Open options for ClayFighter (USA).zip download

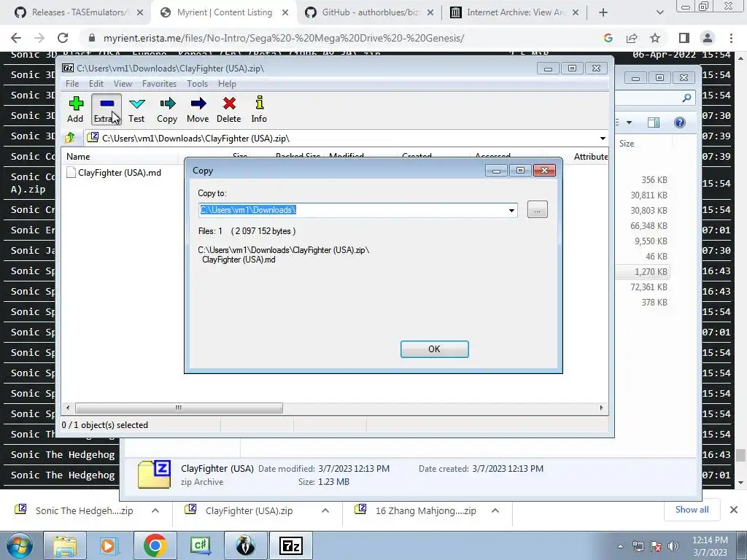tap(325, 510)
